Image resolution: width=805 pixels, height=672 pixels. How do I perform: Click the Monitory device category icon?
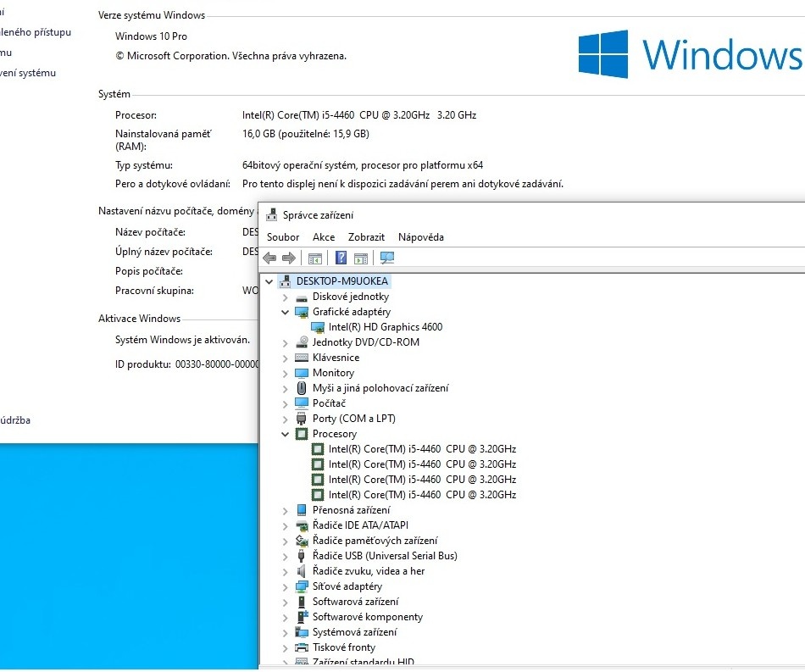(x=302, y=373)
